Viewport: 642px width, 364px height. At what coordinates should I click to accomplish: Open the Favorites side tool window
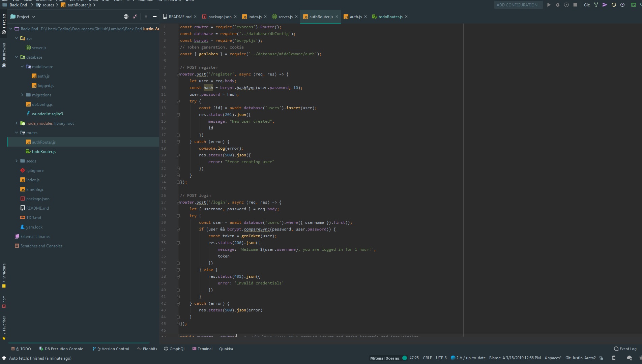pyautogui.click(x=4, y=328)
